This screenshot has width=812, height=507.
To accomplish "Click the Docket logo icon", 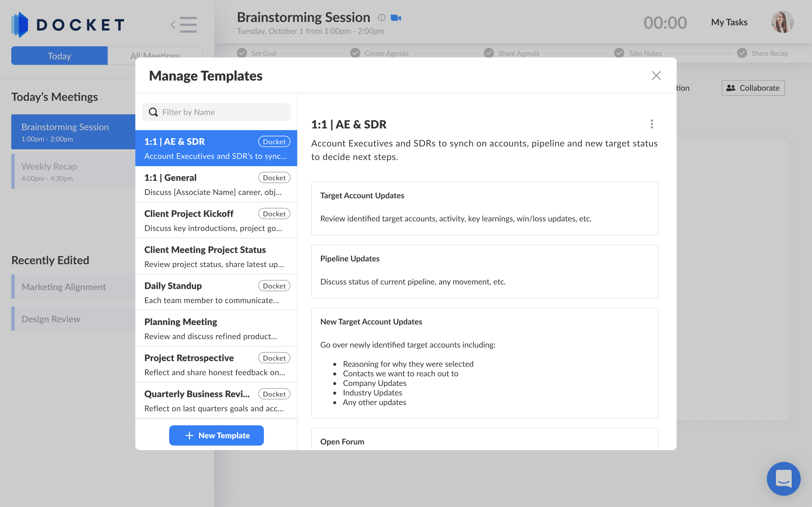I will 20,25.
